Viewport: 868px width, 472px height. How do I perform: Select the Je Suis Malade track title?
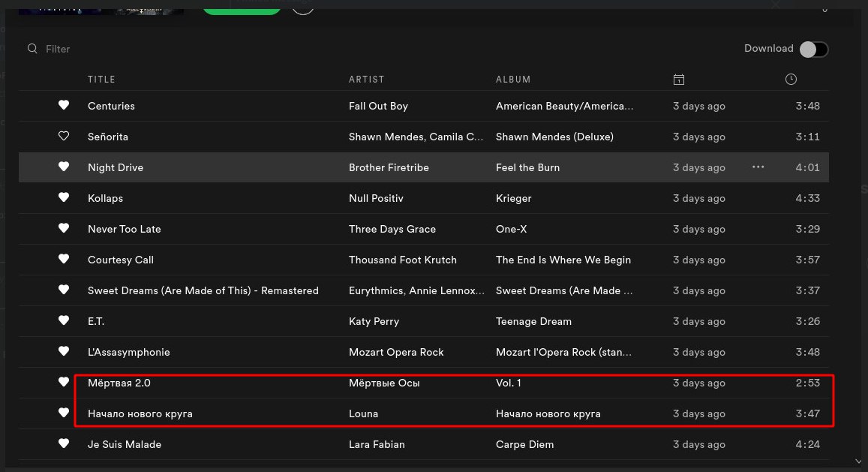pos(124,444)
